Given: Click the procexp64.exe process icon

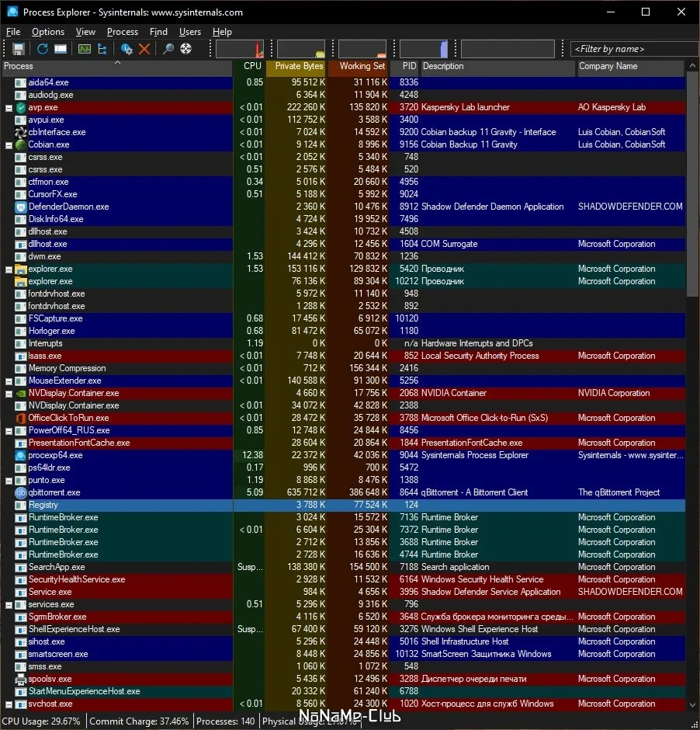Looking at the screenshot, I should [20, 455].
